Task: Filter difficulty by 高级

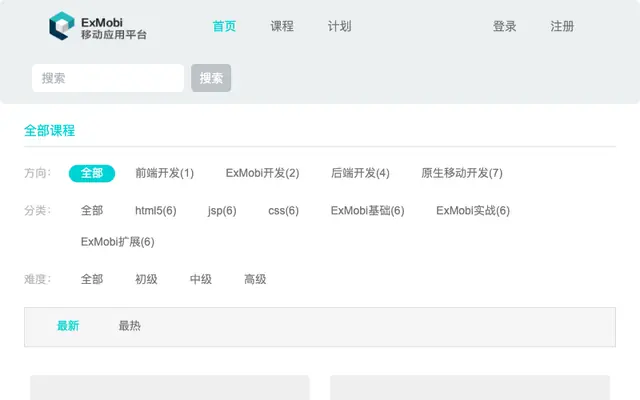Action: pos(255,279)
